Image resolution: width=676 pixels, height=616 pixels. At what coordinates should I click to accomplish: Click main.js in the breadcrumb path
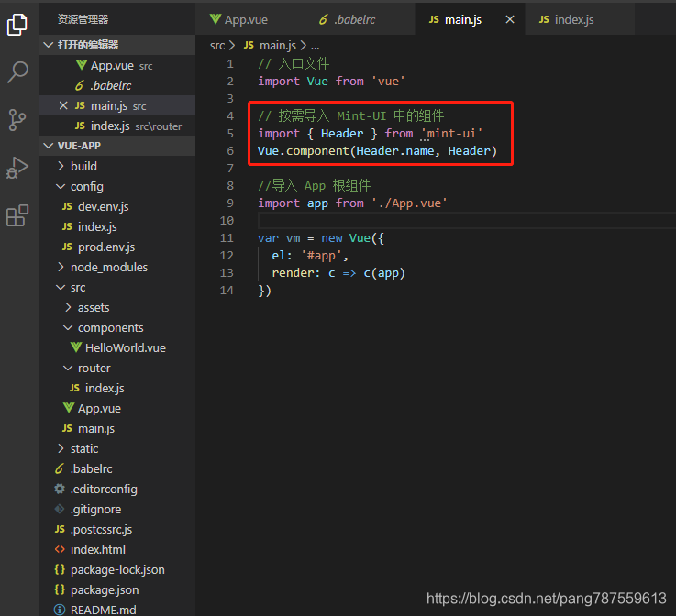point(278,45)
